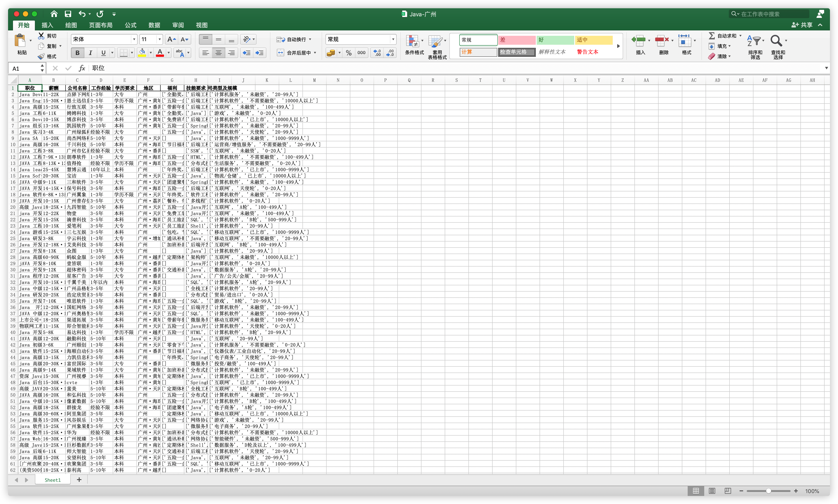Open the font name dropdown (宋体)
Screen dimensions: 838x504
[x=134, y=39]
